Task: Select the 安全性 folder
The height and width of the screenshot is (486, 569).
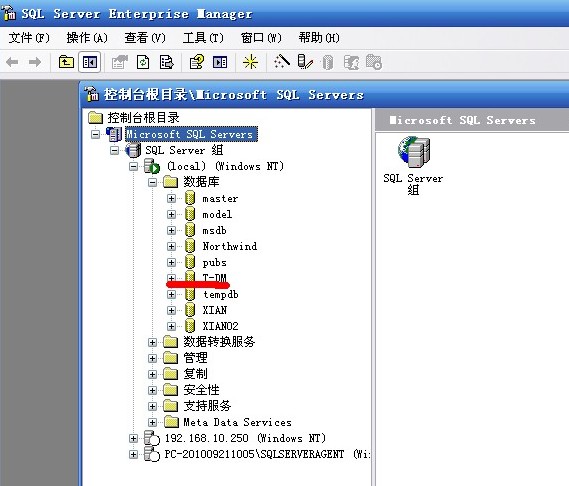Action: coord(201,390)
